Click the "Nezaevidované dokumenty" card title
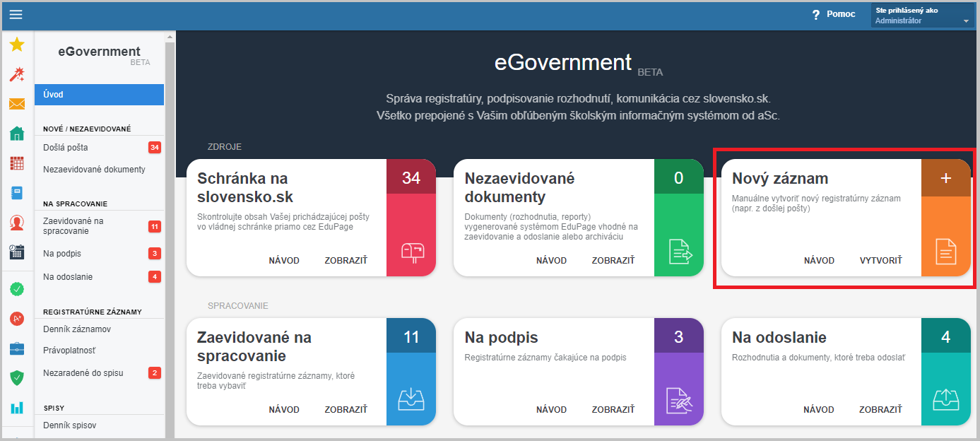The height and width of the screenshot is (441, 980). pos(519,187)
